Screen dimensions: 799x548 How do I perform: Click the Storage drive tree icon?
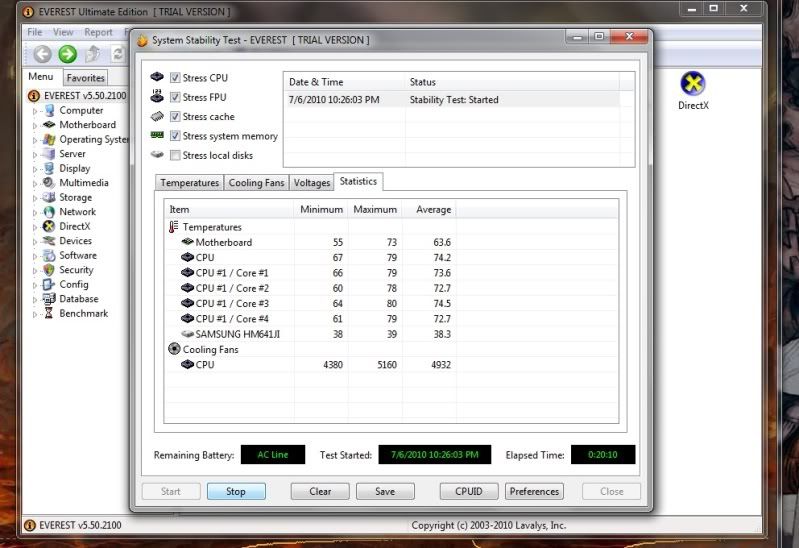(x=49, y=197)
